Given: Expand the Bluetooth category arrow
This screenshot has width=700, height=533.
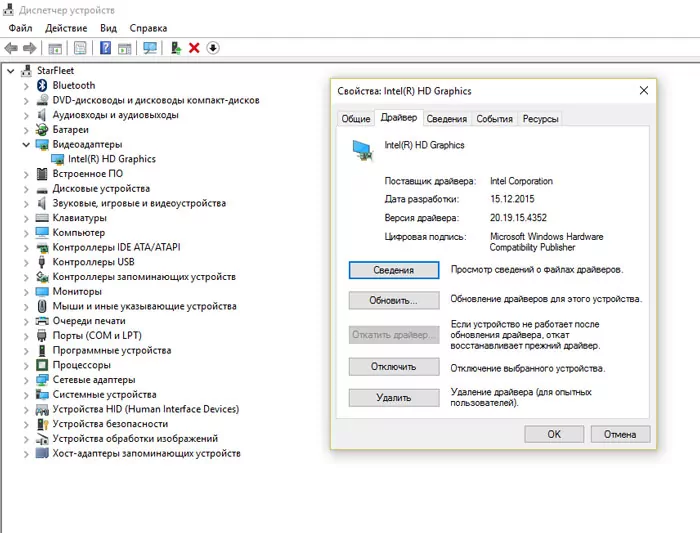Looking at the screenshot, I should tap(26, 86).
